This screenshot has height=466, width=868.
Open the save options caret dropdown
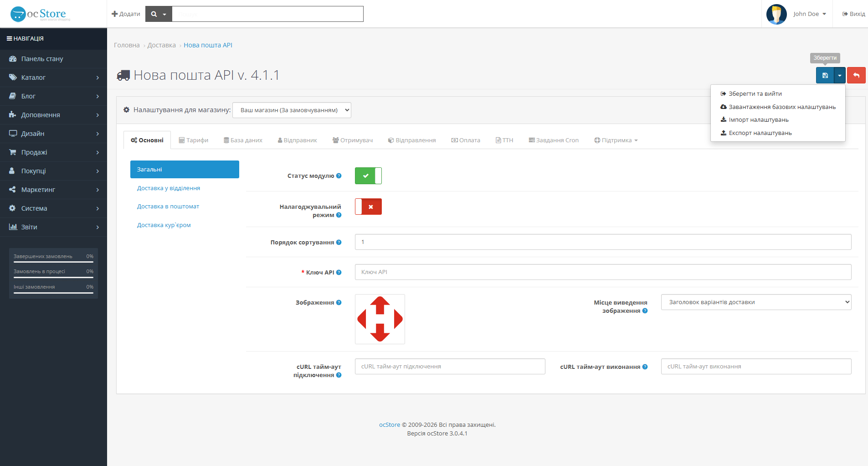pyautogui.click(x=839, y=75)
